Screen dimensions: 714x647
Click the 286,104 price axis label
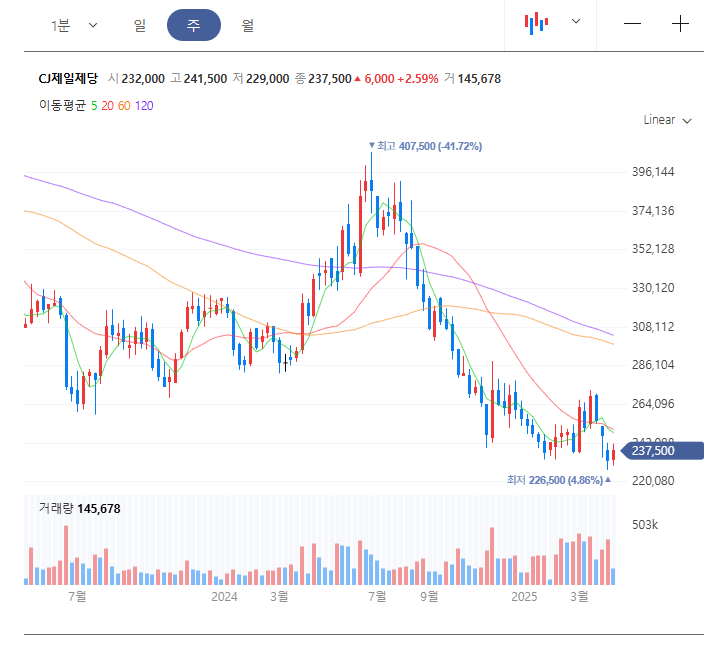pyautogui.click(x=653, y=365)
